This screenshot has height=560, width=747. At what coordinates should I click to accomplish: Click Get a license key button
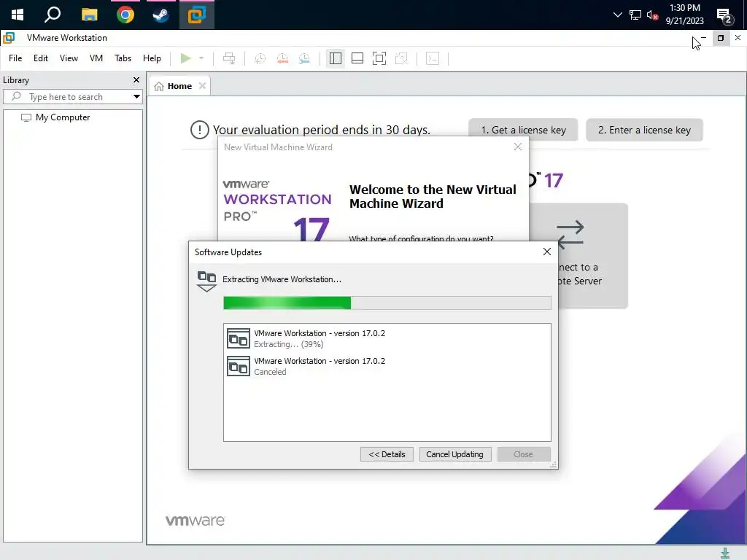click(523, 130)
